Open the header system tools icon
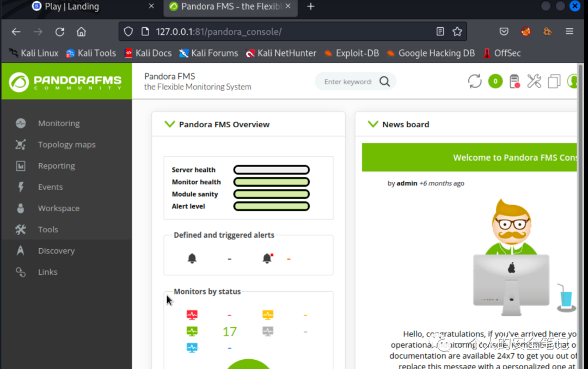The image size is (588, 369). 534,82
